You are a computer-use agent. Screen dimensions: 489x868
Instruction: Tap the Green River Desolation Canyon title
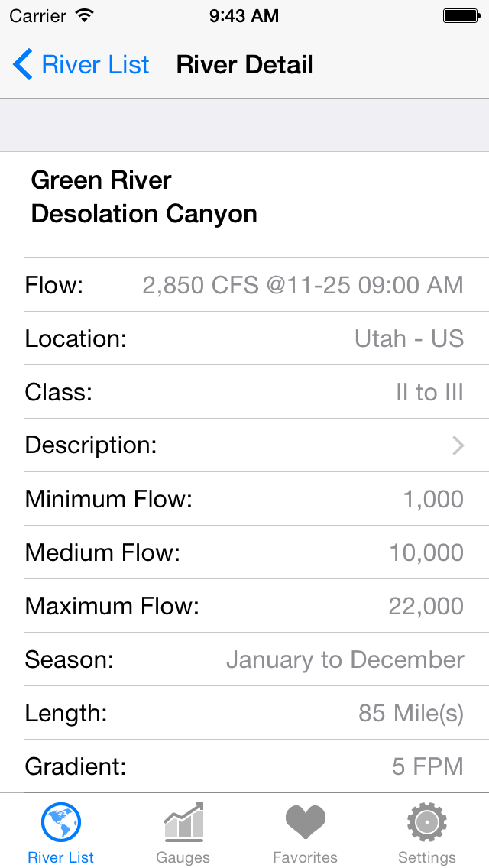(x=144, y=197)
